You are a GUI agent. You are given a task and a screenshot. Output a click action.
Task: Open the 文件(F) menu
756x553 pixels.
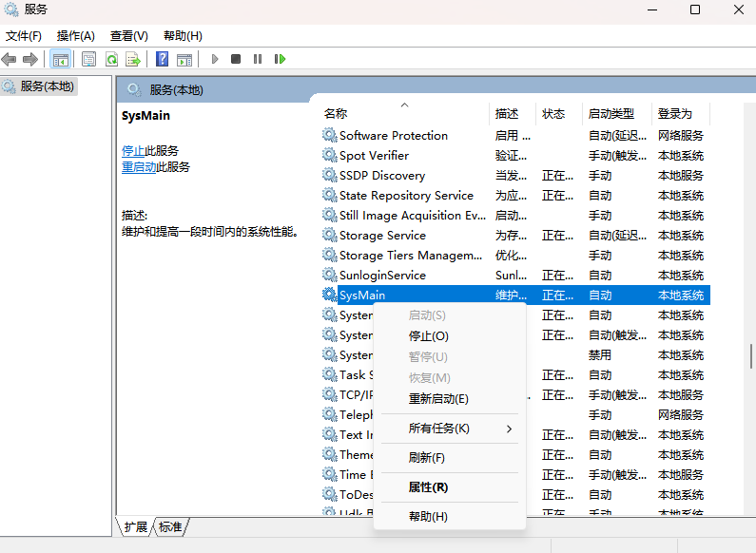click(x=24, y=36)
